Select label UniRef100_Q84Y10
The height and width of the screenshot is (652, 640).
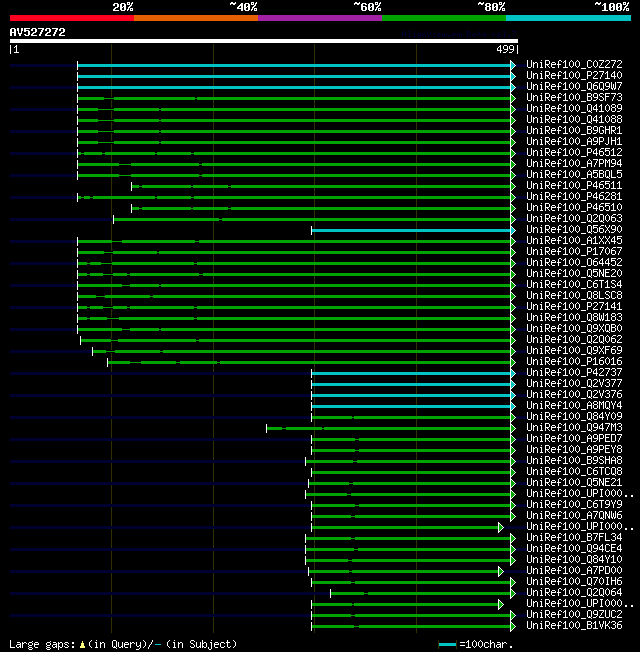coord(574,560)
